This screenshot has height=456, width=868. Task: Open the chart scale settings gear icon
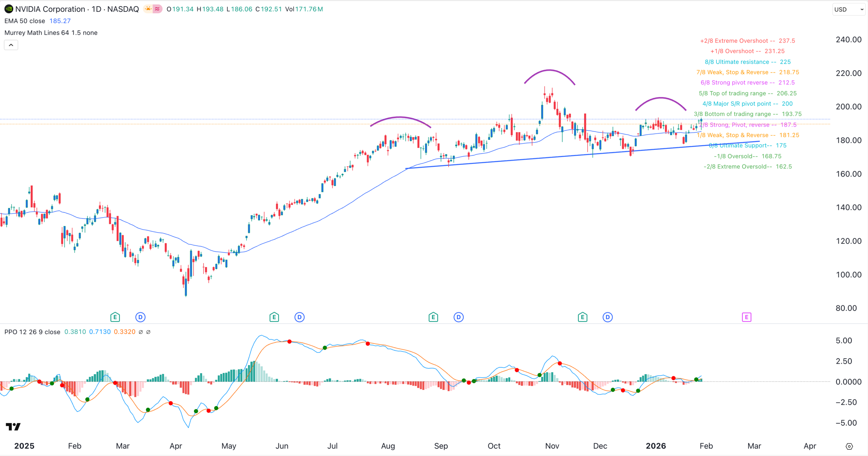pos(849,446)
